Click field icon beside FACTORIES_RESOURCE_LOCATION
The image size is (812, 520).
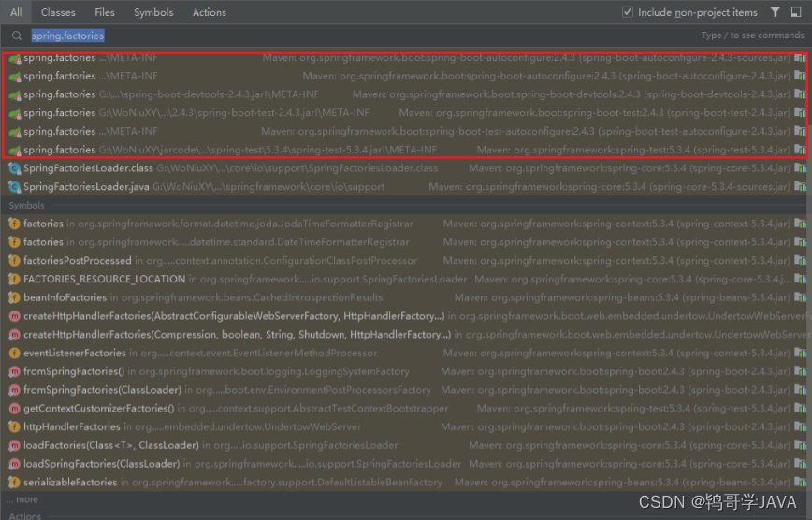point(15,279)
